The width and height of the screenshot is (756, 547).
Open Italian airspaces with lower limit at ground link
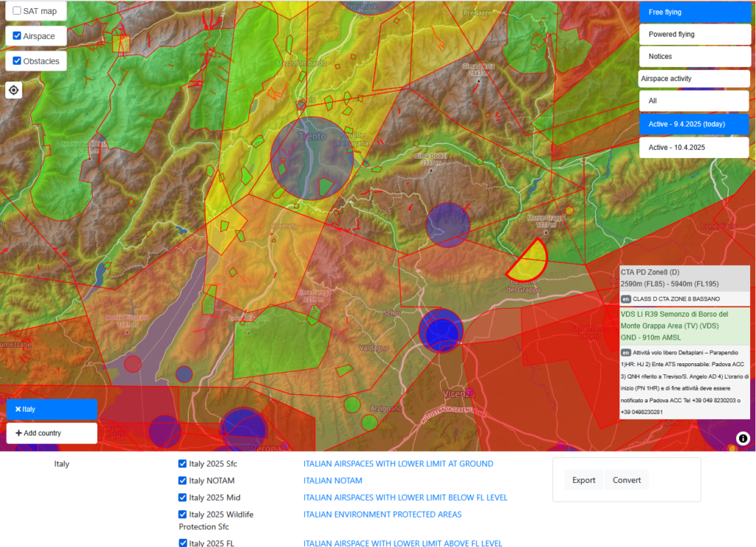[x=398, y=464]
